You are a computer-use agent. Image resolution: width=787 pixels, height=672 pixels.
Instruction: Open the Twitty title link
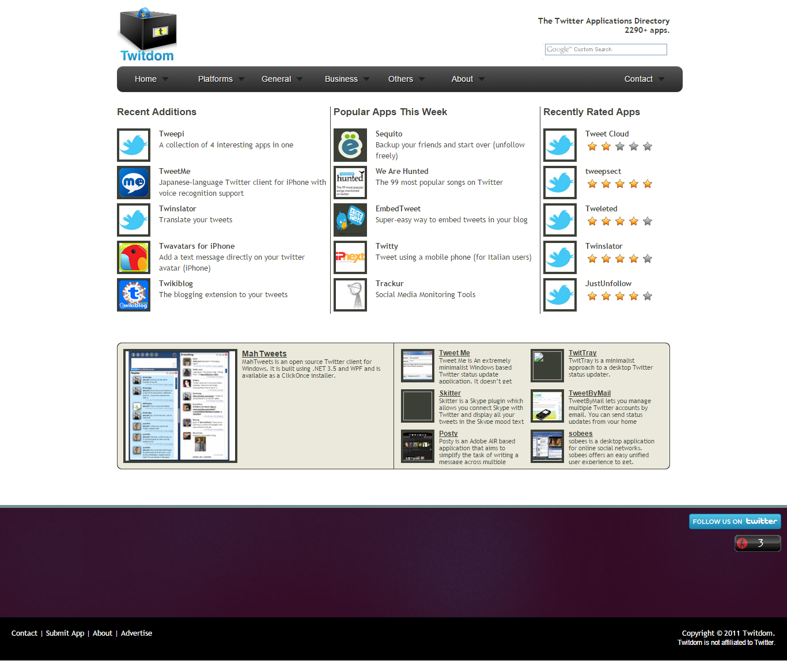pyautogui.click(x=387, y=246)
